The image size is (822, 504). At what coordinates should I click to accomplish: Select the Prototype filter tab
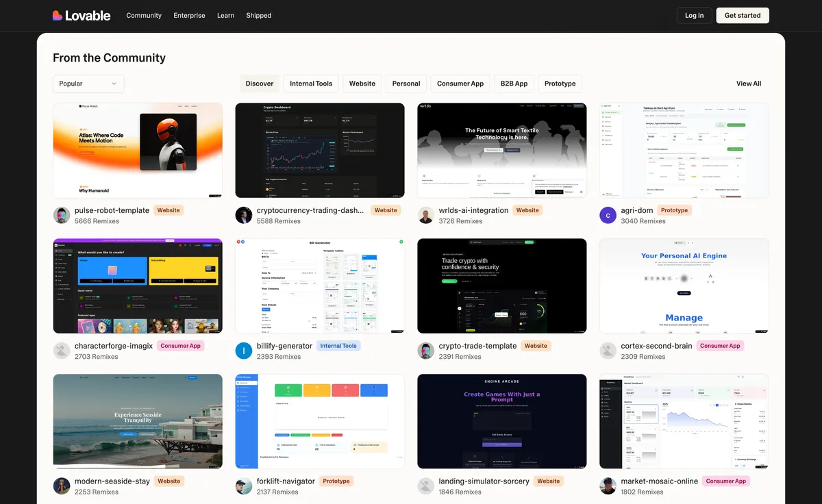[x=560, y=84]
